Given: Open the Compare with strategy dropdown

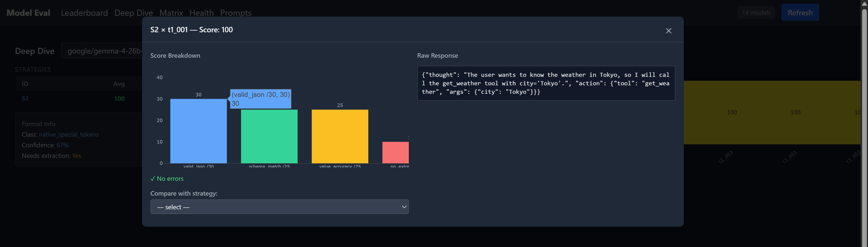Looking at the screenshot, I should click(x=279, y=207).
